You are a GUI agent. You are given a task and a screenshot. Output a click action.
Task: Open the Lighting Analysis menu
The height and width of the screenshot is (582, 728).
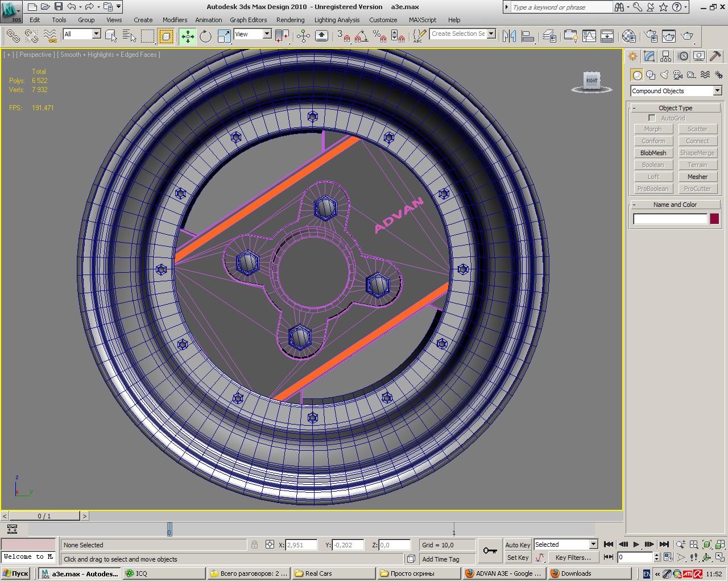coord(337,20)
